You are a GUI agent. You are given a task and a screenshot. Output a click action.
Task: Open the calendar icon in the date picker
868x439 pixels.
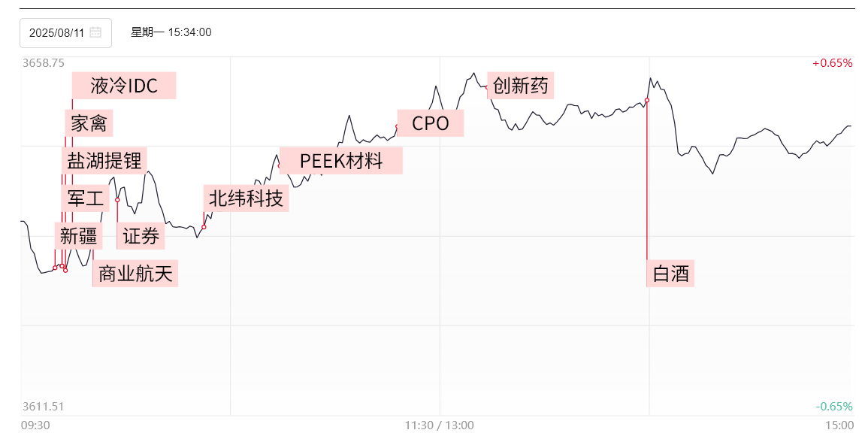click(x=95, y=32)
